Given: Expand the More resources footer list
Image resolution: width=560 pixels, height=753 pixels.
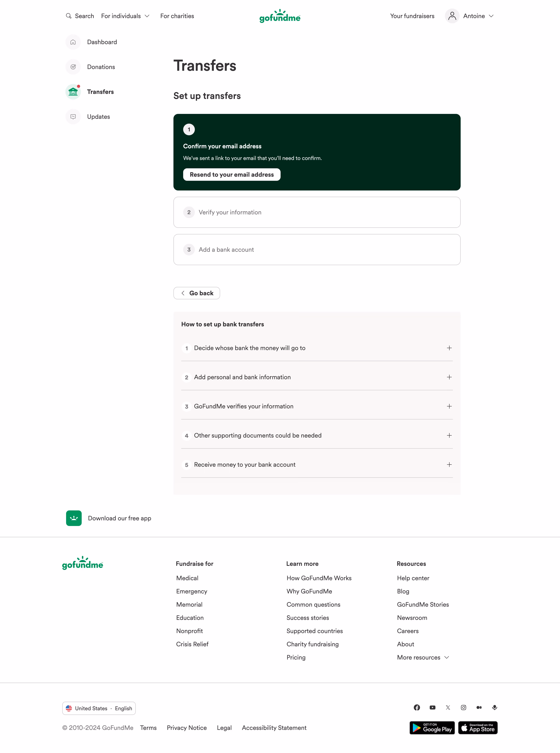Looking at the screenshot, I should [423, 657].
